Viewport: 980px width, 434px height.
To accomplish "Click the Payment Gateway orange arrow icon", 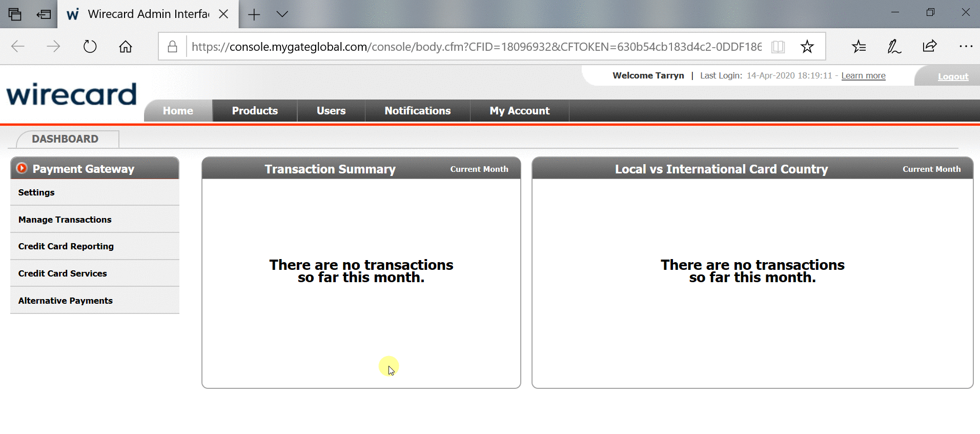I will 22,168.
